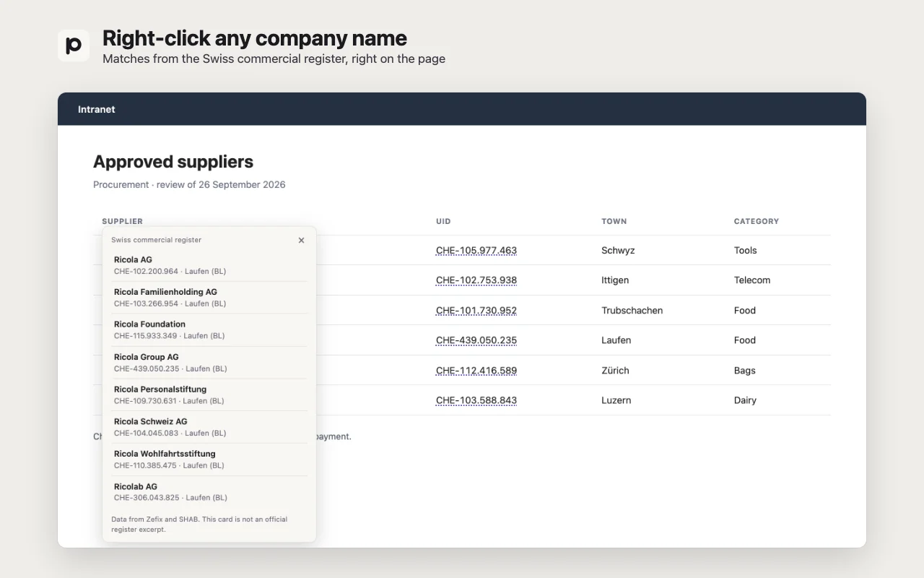This screenshot has width=924, height=578.
Task: Click the Ittigen town cell
Action: coord(615,280)
